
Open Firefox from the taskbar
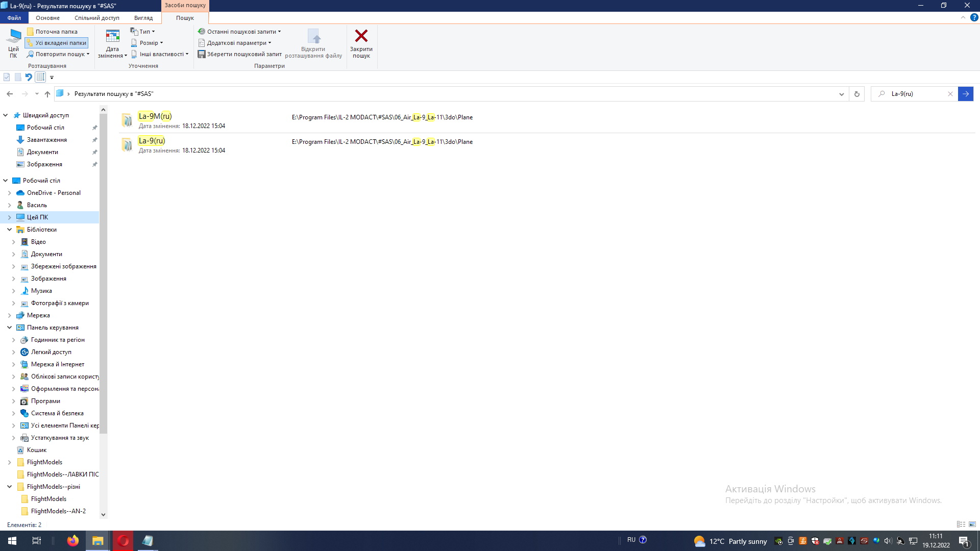pyautogui.click(x=73, y=541)
